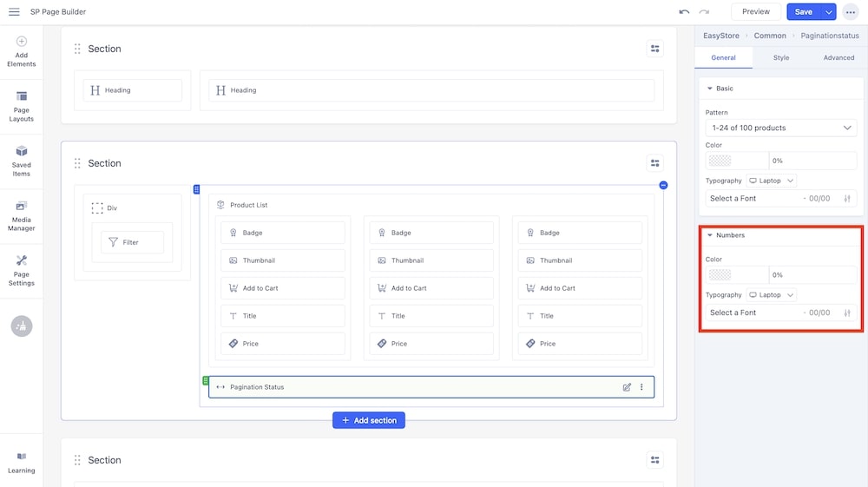Open Add Elements in the sidebar
This screenshot has height=487, width=868.
click(22, 51)
